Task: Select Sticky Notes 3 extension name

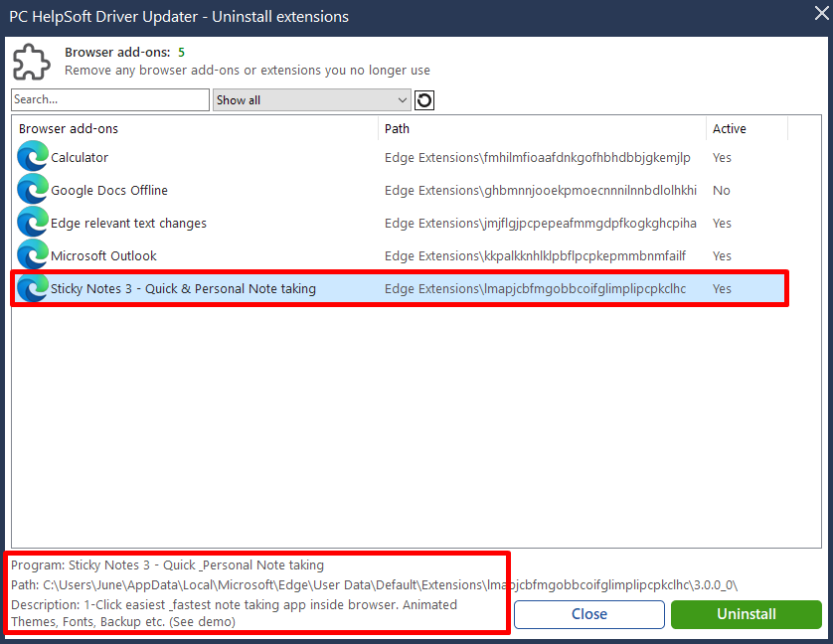Action: [183, 288]
